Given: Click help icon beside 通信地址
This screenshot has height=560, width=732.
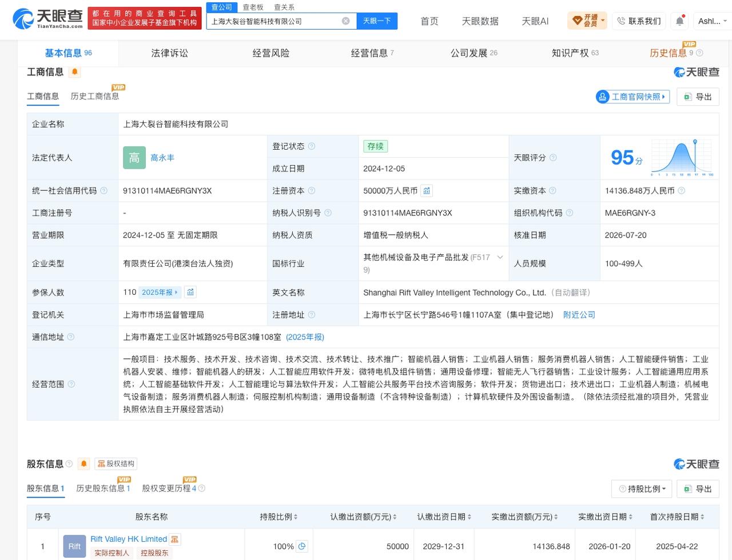Looking at the screenshot, I should (71, 337).
